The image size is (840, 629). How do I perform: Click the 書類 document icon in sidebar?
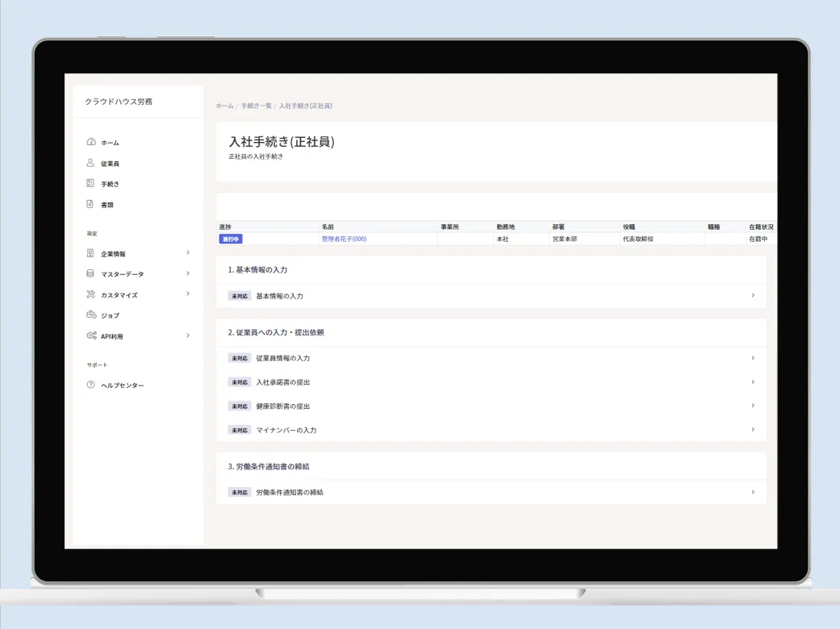coord(91,205)
